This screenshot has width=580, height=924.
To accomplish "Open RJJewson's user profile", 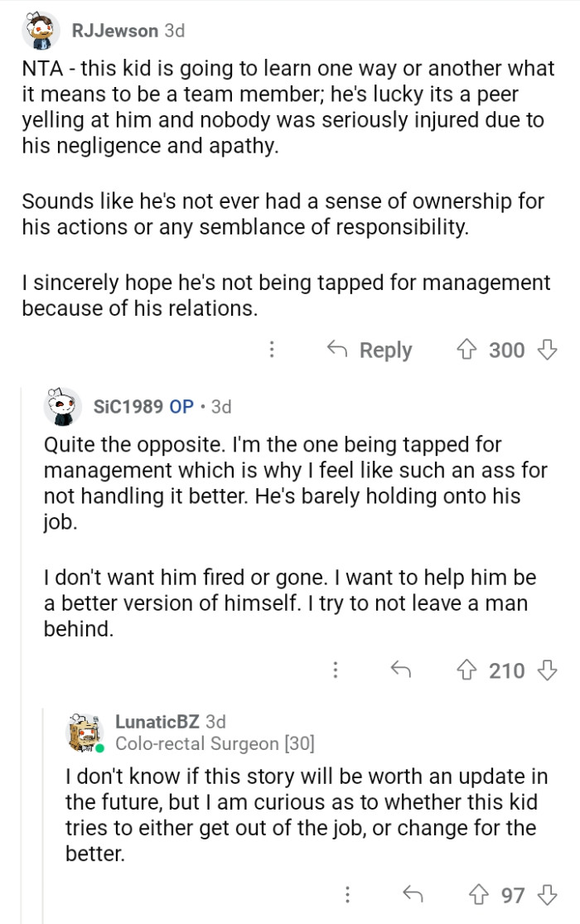I will pyautogui.click(x=114, y=31).
